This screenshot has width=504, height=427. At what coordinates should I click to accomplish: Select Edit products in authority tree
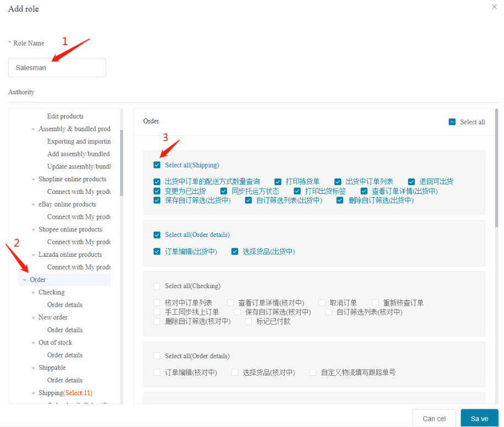point(65,116)
